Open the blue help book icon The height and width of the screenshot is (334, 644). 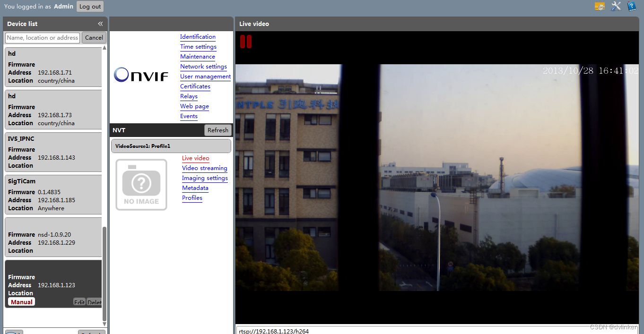coord(632,6)
